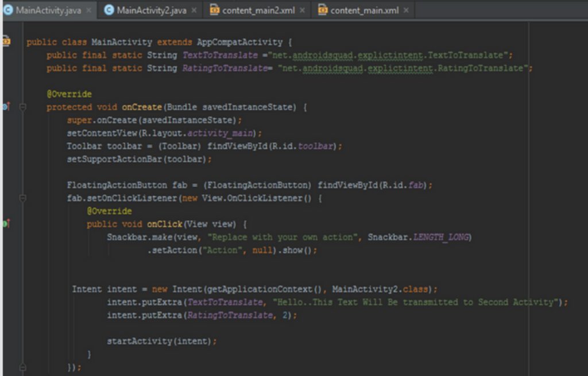Collapse the onCreate method fold marker
Viewport: 588px width, 376px height.
(23, 107)
